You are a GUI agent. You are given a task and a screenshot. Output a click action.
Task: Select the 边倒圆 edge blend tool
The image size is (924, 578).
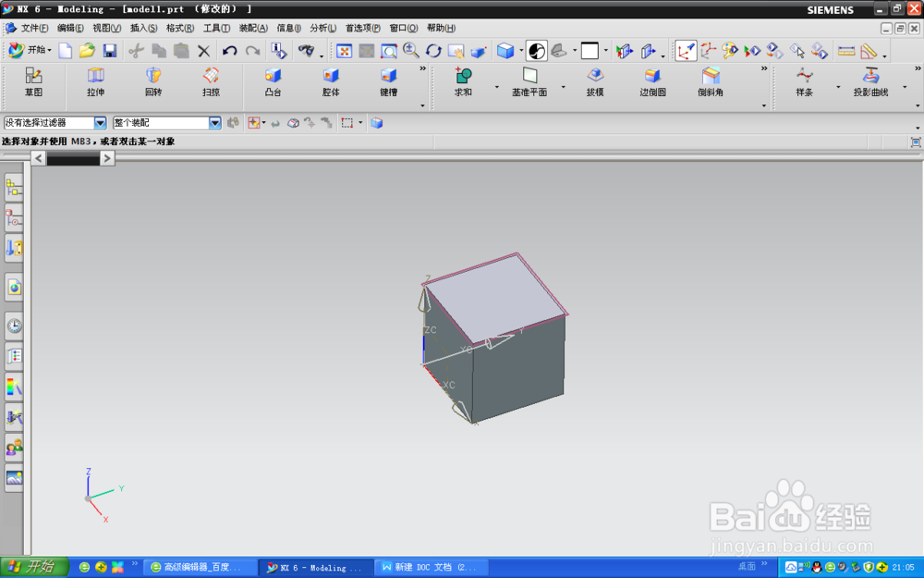pyautogui.click(x=653, y=82)
